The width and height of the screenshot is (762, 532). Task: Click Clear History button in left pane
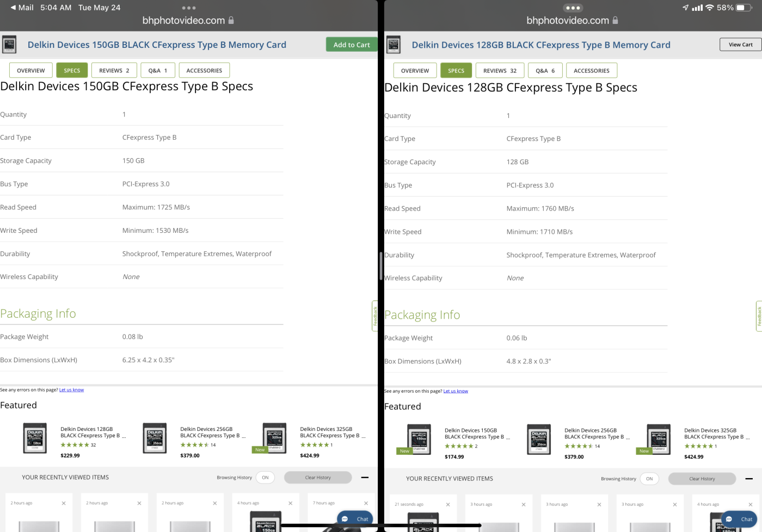point(318,478)
